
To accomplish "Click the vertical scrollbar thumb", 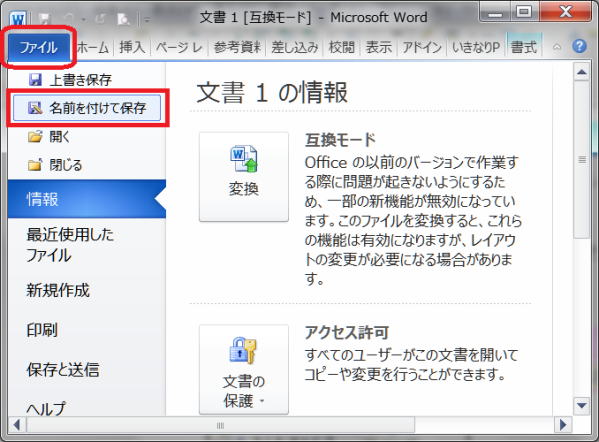I will click(582, 159).
